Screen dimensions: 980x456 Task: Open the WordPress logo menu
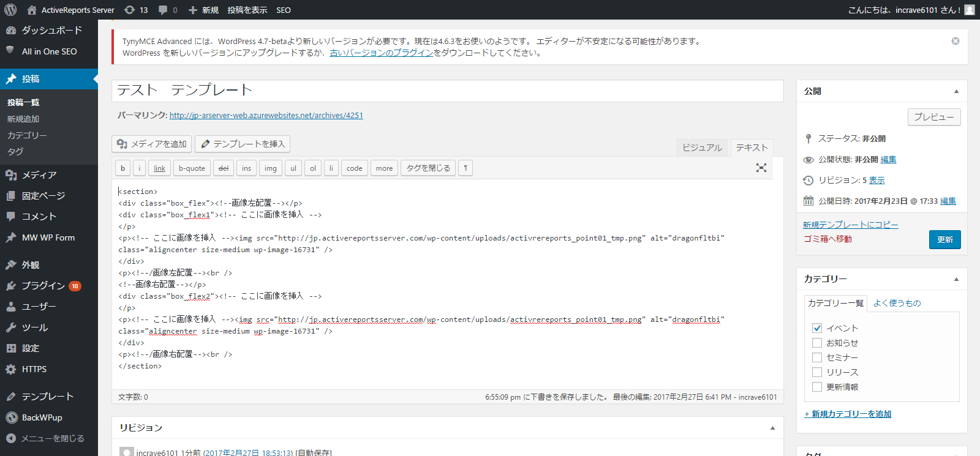[10, 10]
